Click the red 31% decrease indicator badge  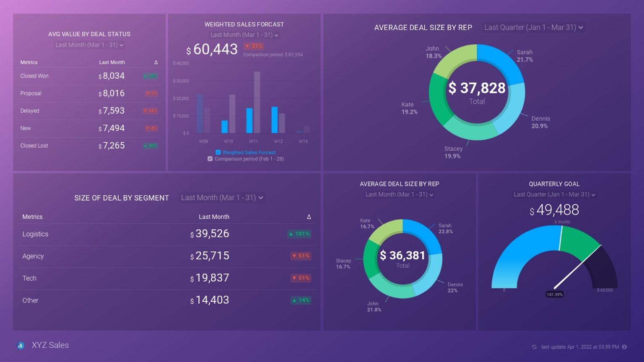(x=254, y=46)
